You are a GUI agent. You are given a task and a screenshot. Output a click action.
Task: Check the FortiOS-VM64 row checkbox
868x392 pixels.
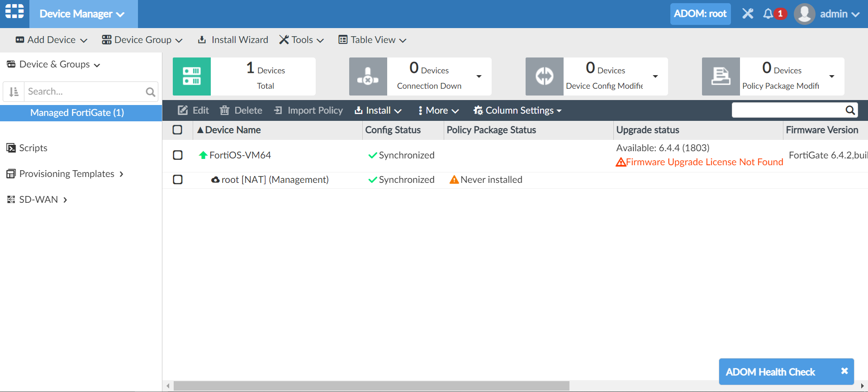178,155
